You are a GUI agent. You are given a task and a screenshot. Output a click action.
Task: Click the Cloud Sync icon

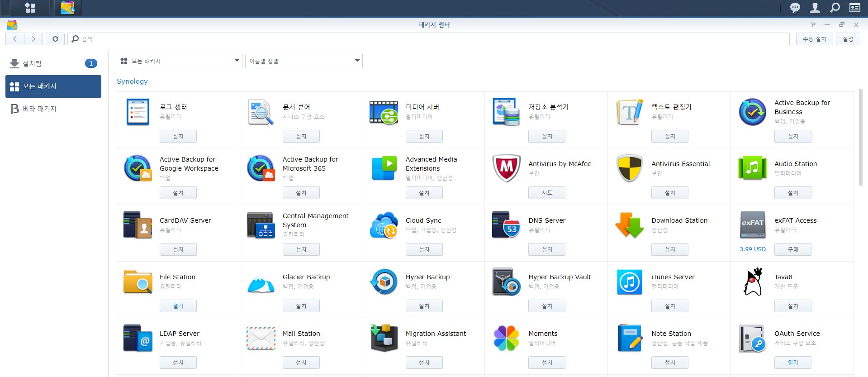[384, 225]
